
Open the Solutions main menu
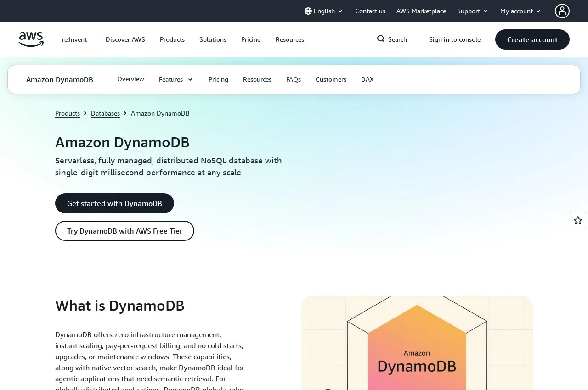click(213, 39)
